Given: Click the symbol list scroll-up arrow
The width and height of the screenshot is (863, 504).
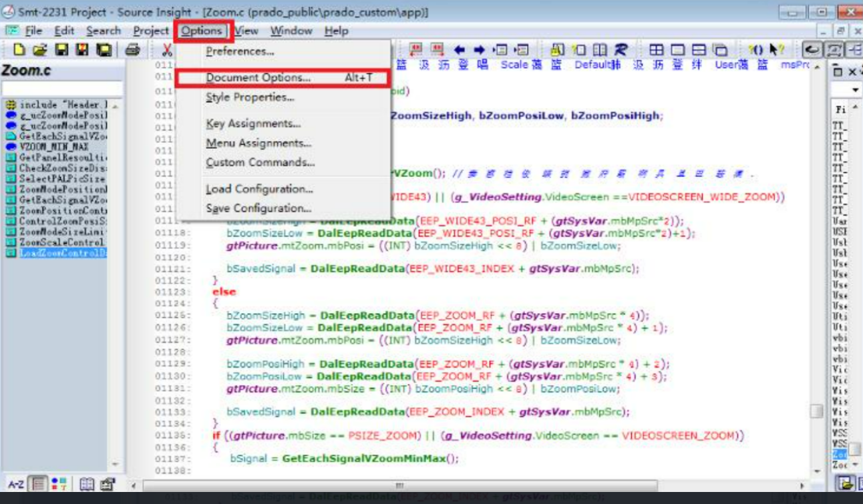Looking at the screenshot, I should coord(116,105).
